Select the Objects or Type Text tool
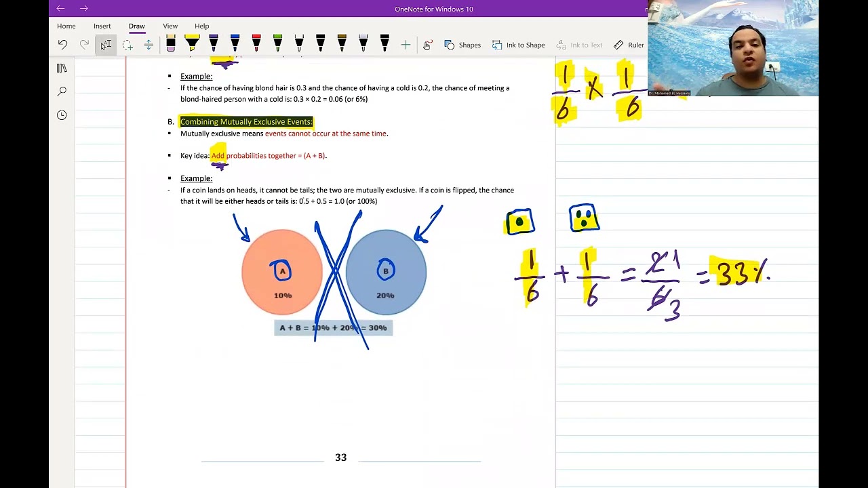 (x=106, y=45)
